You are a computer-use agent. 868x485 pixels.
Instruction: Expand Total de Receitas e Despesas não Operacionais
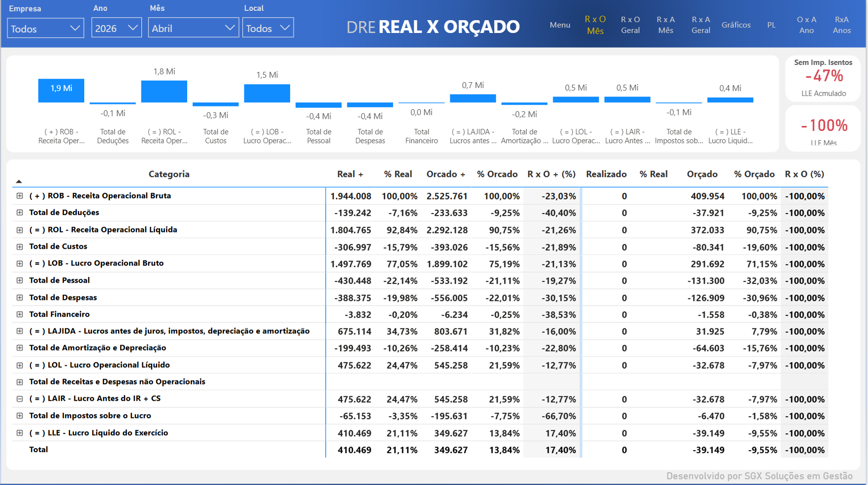point(20,382)
